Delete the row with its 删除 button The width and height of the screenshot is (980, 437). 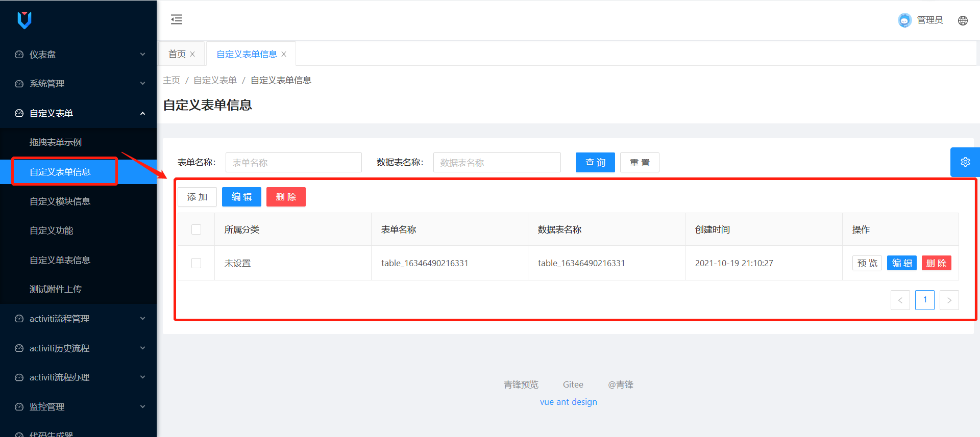(x=937, y=263)
